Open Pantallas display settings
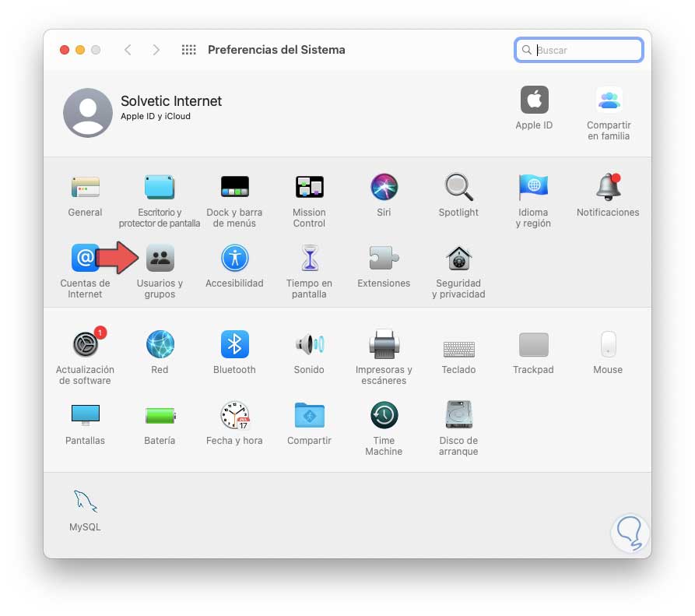This screenshot has width=695, height=616. (85, 415)
